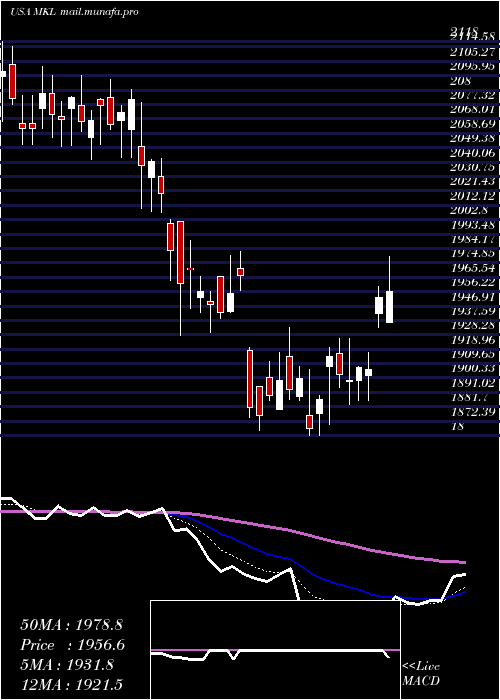Click the 1984.17 price level label
The width and height of the screenshot is (500, 700).
[473, 239]
